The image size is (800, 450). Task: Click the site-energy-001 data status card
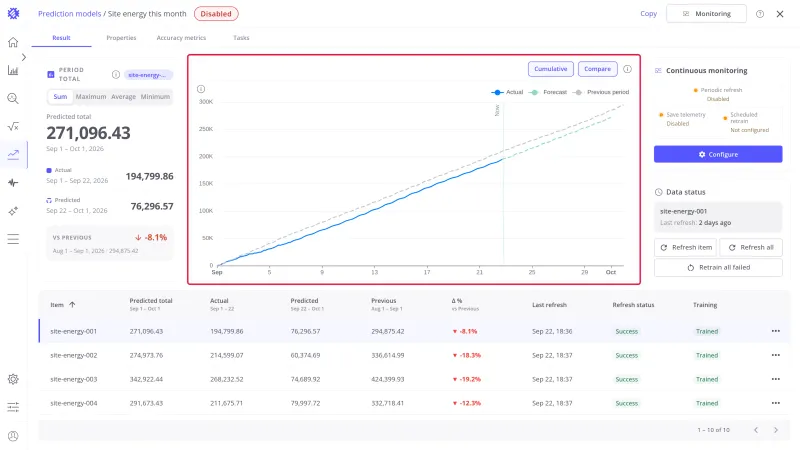718,217
